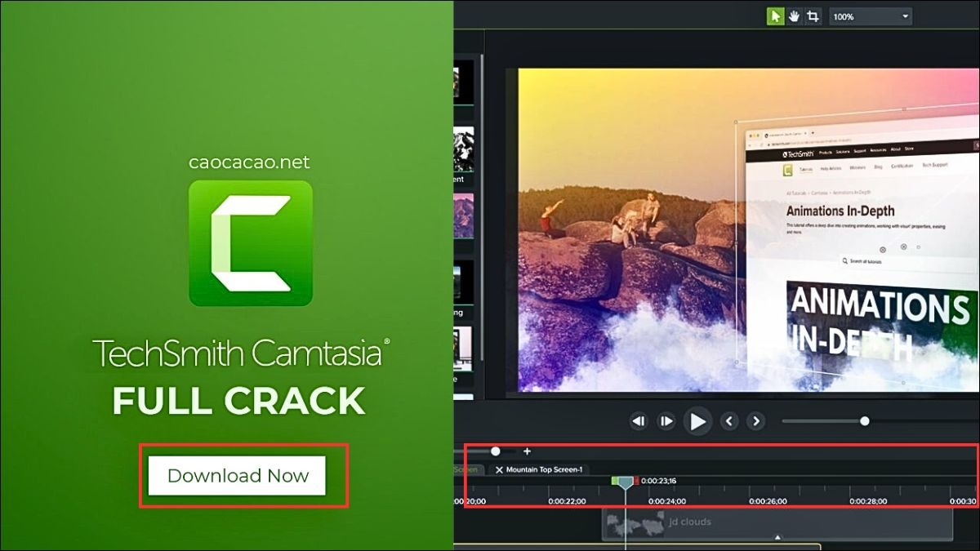The width and height of the screenshot is (980, 551).
Task: Click the Download Now button
Action: pos(238,476)
